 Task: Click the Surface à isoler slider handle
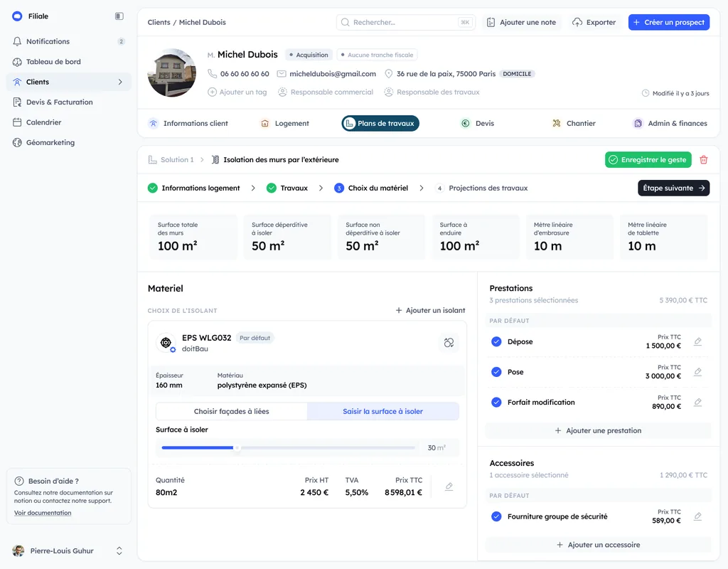coord(237,448)
